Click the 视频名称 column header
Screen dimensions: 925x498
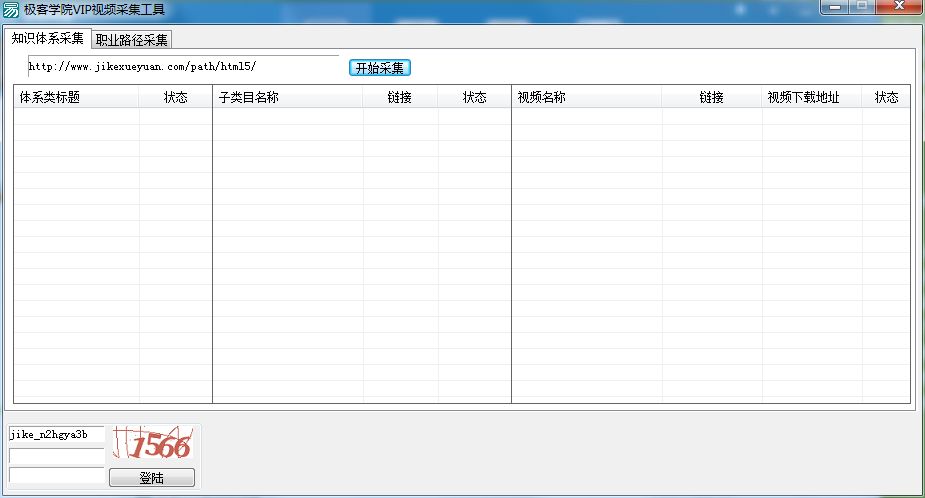click(x=587, y=97)
